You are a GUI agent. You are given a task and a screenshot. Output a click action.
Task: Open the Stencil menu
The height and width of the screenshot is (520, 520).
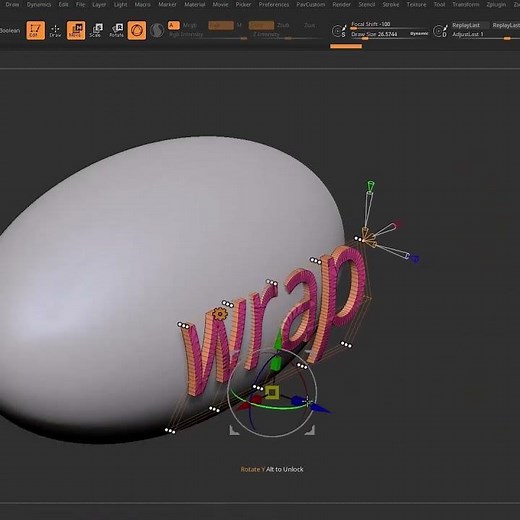coord(367,4)
